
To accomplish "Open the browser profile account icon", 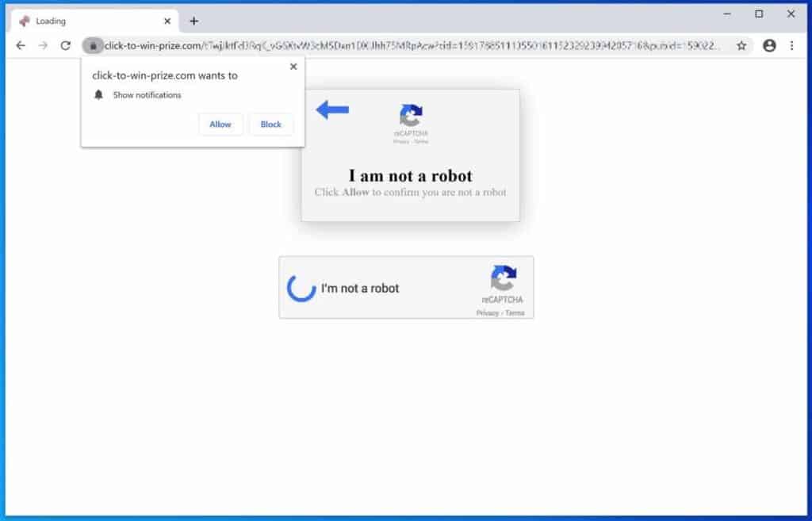I will pos(769,46).
